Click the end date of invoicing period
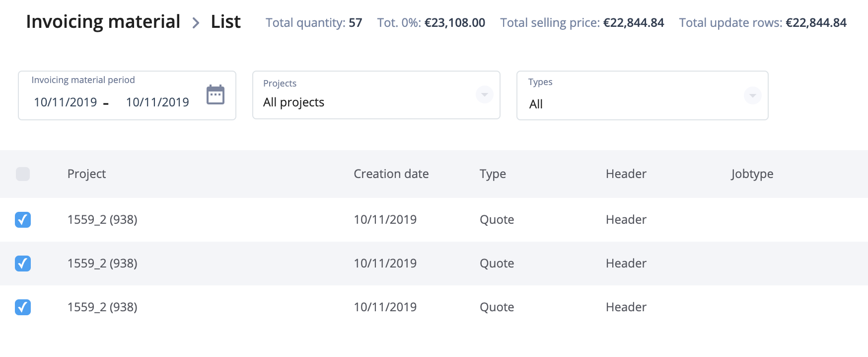868x357 pixels. pyautogui.click(x=157, y=102)
